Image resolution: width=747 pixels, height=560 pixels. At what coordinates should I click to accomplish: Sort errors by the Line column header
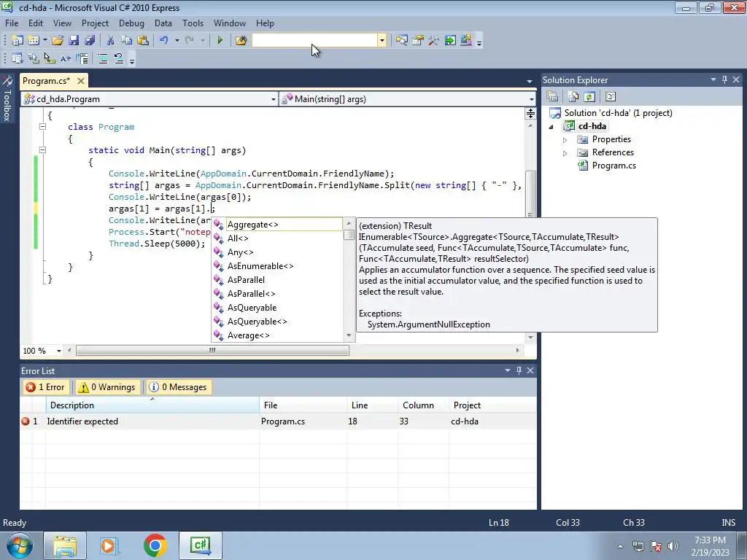pyautogui.click(x=372, y=405)
